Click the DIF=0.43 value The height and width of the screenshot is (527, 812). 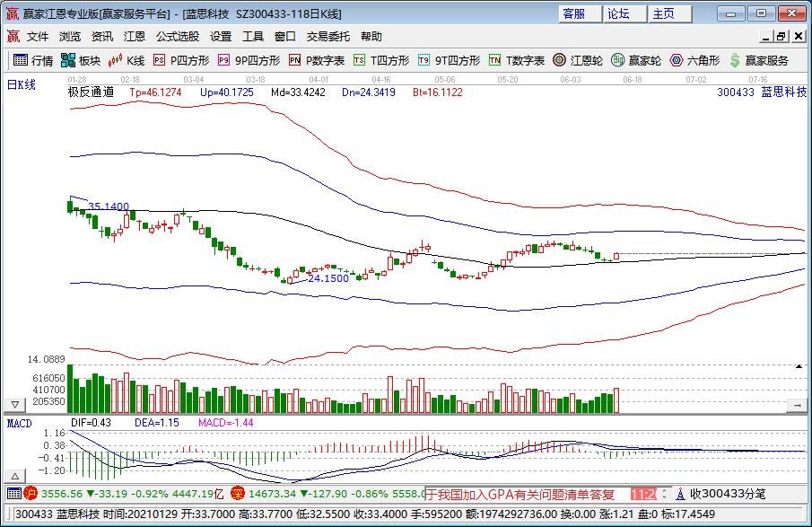(92, 423)
